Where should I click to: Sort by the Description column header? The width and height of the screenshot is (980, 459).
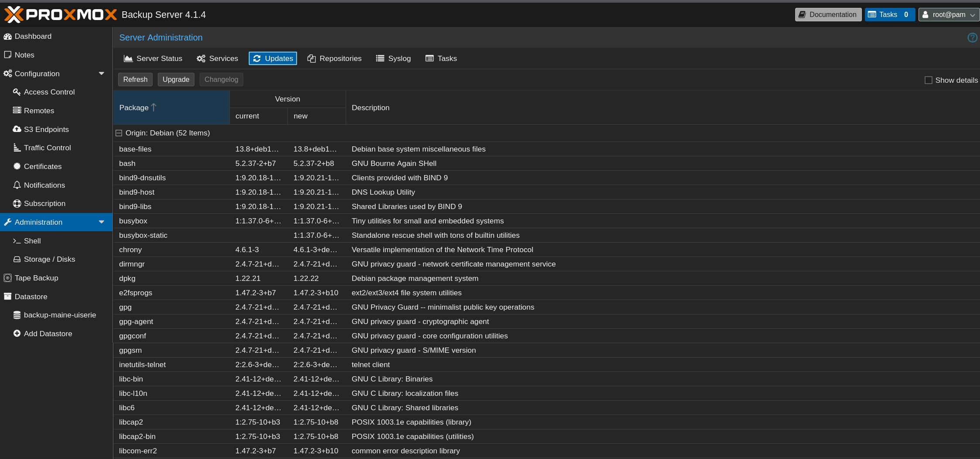663,108
